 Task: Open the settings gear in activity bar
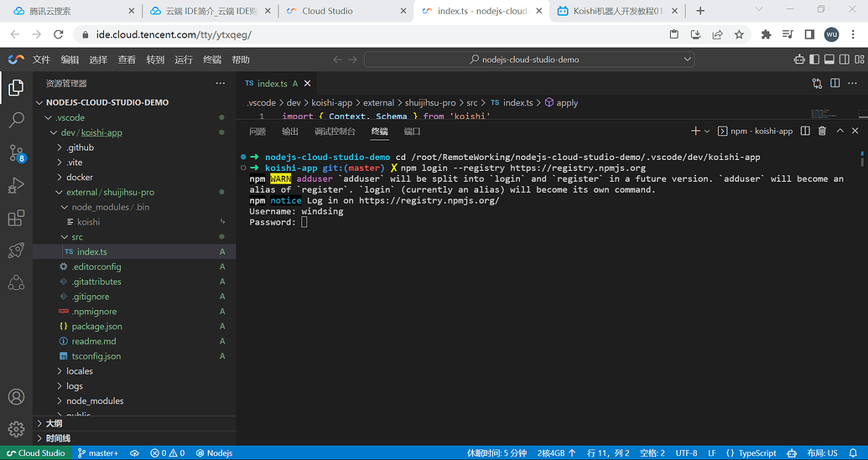click(x=16, y=429)
